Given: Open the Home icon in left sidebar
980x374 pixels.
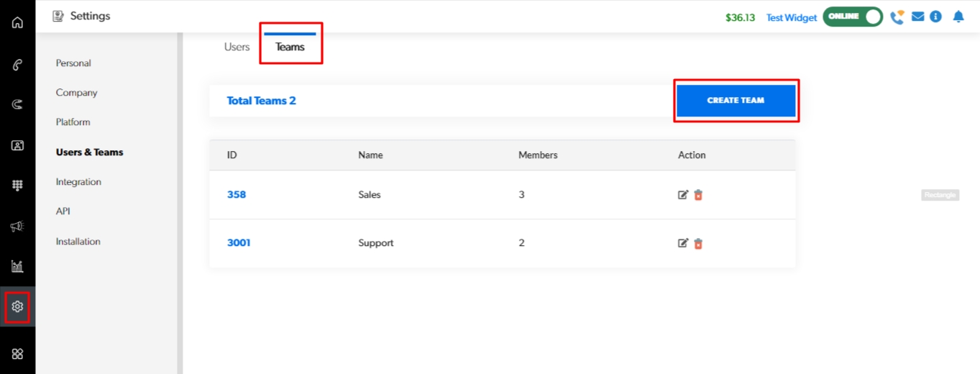Looking at the screenshot, I should pos(17,22).
